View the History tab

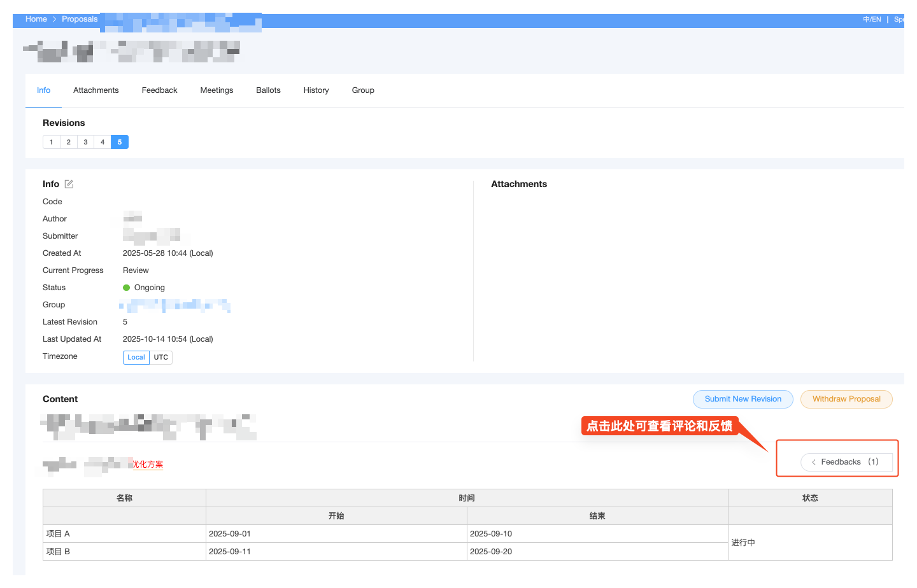pyautogui.click(x=316, y=90)
